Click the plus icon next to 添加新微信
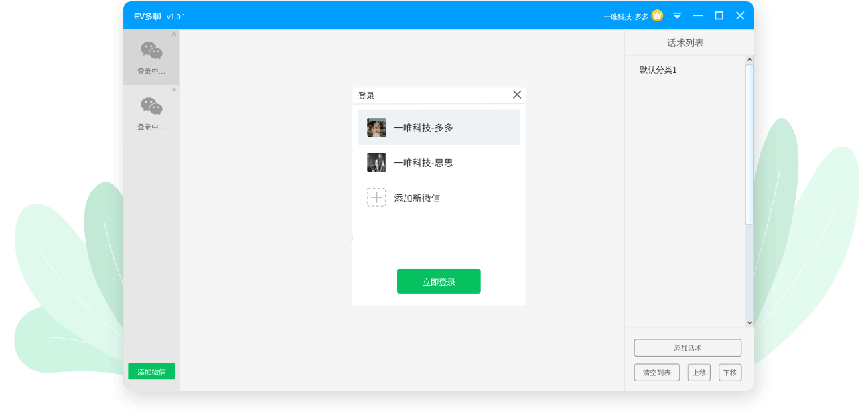 376,197
